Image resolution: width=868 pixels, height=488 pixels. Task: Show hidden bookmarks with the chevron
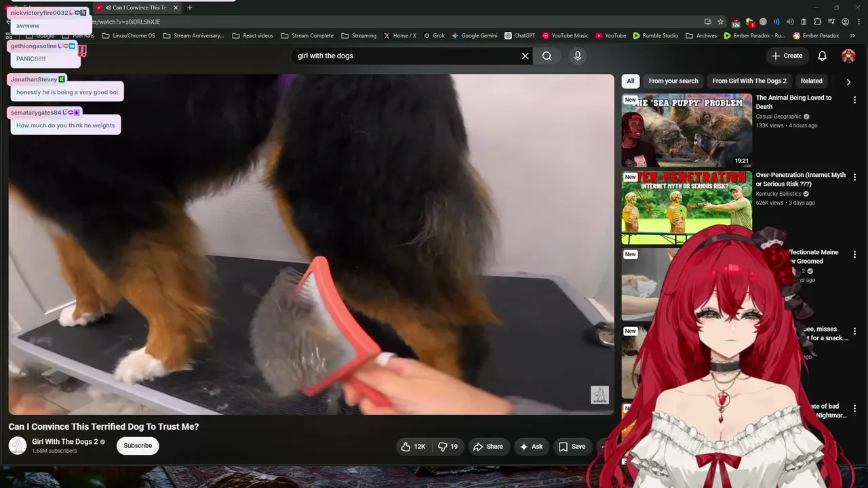(x=852, y=36)
